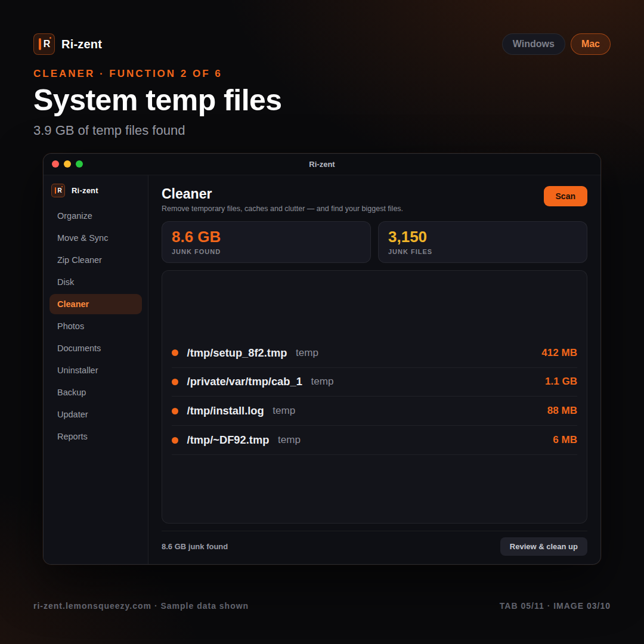Screen dimensions: 644x644
Task: Click the green maximize window dot
Action: 79,165
